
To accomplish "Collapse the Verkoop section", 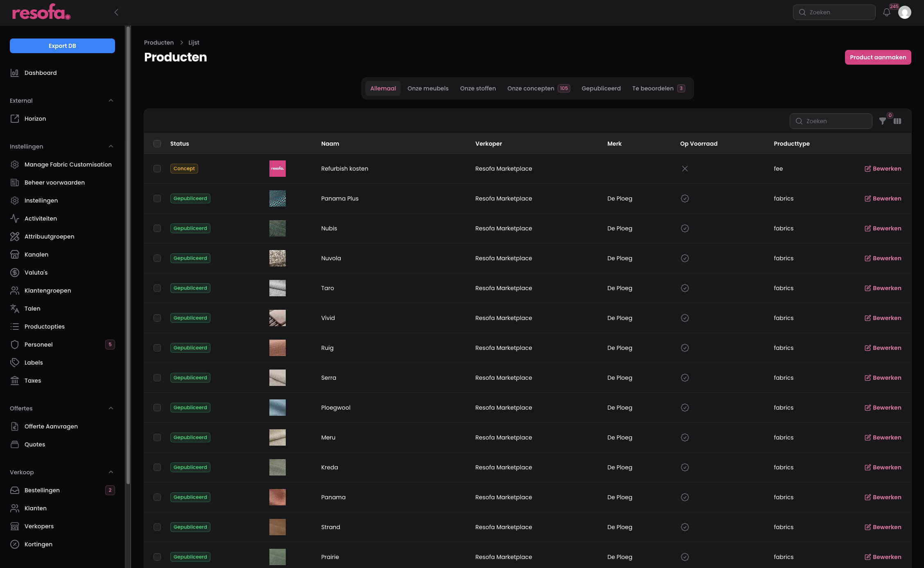I will click(x=111, y=472).
